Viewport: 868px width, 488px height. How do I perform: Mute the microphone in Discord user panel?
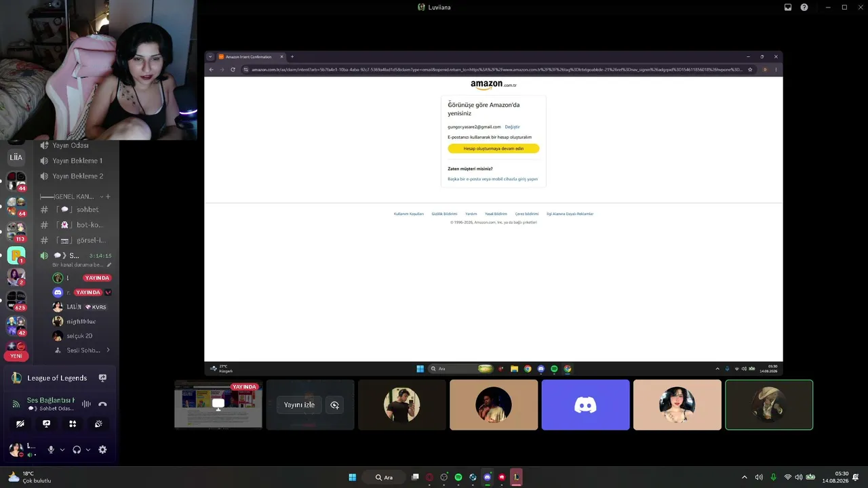tap(50, 449)
